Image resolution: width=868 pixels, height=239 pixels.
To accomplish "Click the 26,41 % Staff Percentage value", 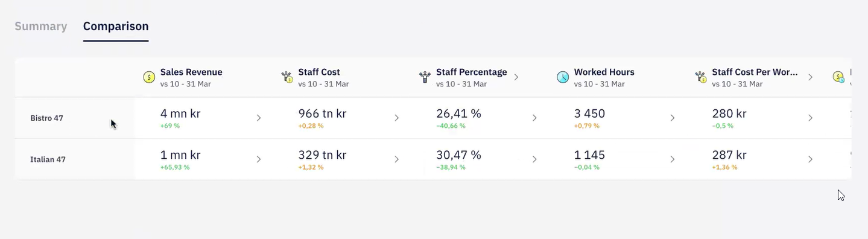I will click(x=458, y=113).
